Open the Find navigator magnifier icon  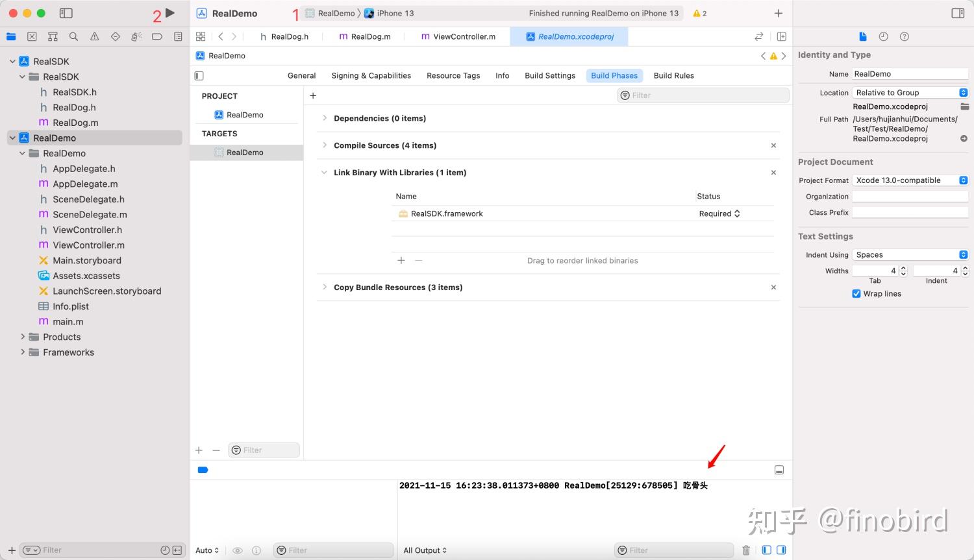click(x=73, y=37)
